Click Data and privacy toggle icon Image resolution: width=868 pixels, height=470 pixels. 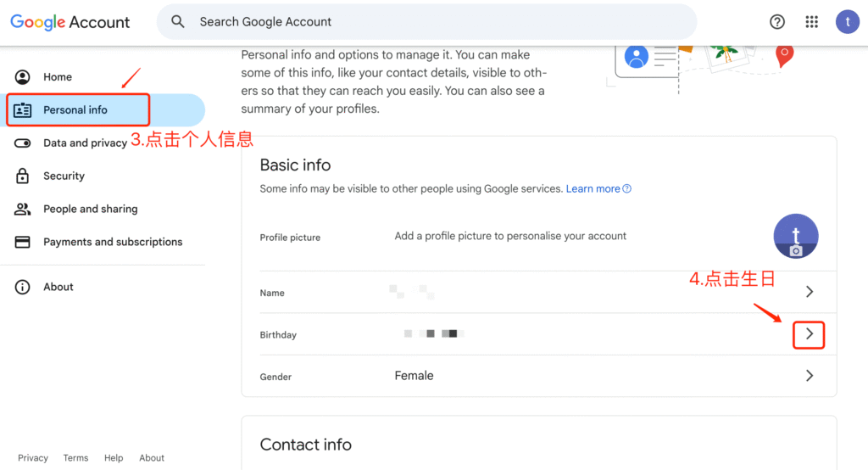(x=22, y=143)
